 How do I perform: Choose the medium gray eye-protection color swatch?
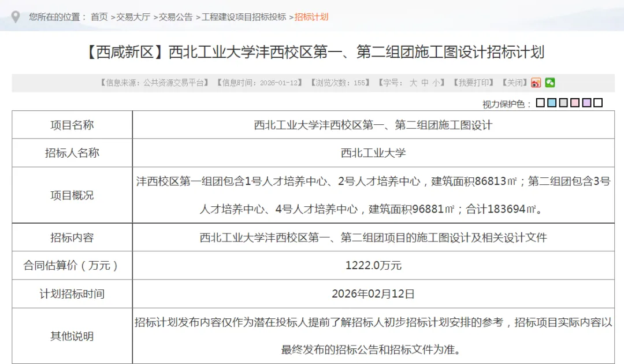(563, 103)
